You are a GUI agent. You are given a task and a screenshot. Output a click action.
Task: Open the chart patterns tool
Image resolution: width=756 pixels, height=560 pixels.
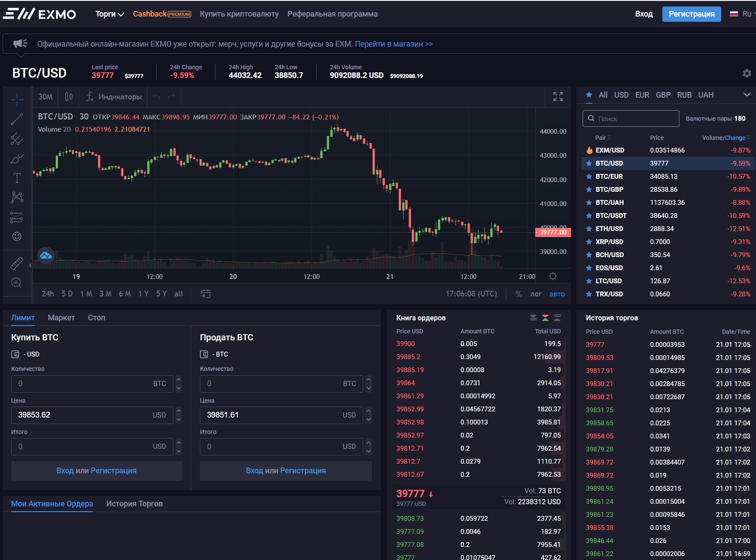[17, 197]
